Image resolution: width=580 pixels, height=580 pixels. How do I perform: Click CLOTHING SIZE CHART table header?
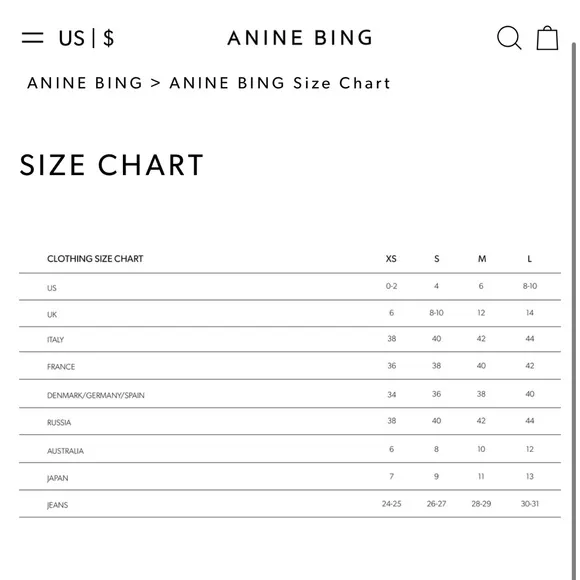[x=95, y=259]
